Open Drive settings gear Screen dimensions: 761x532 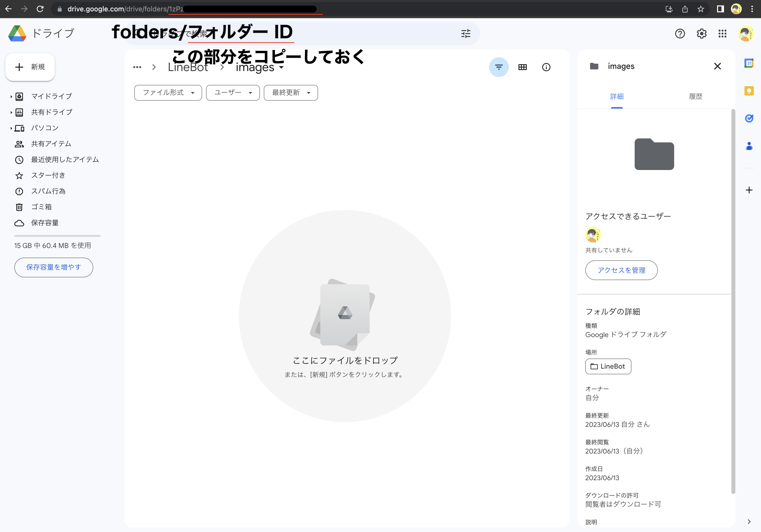701,34
